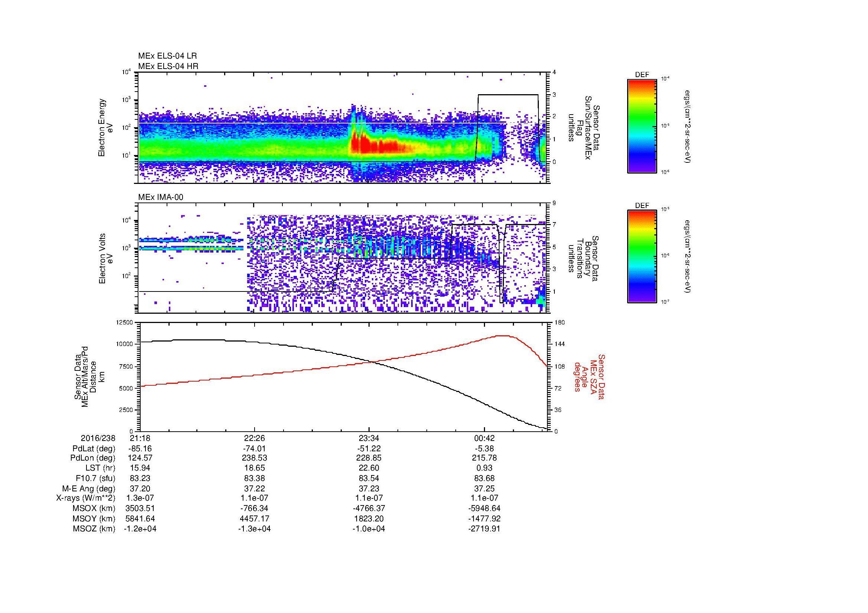The image size is (868, 613).
Task: Click the MSOY value '-1477.92'
Action: tap(484, 518)
